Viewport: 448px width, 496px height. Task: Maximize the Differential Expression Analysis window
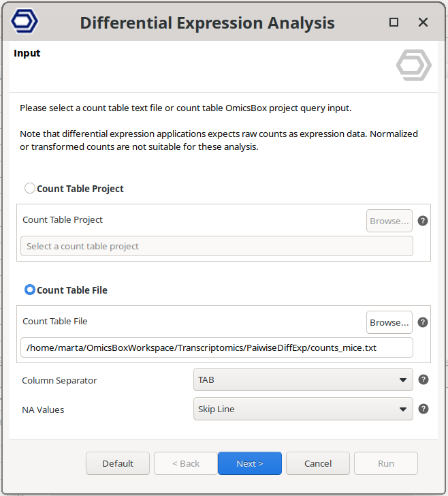tap(394, 22)
